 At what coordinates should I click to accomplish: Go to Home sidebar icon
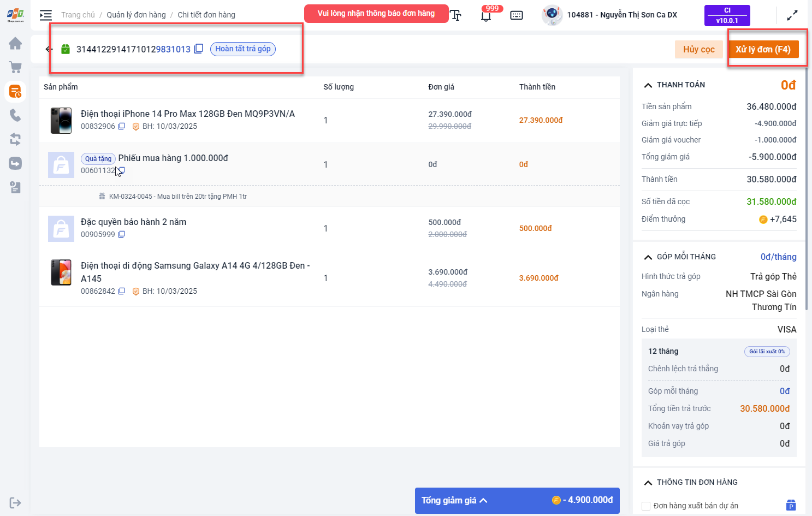[x=15, y=43]
